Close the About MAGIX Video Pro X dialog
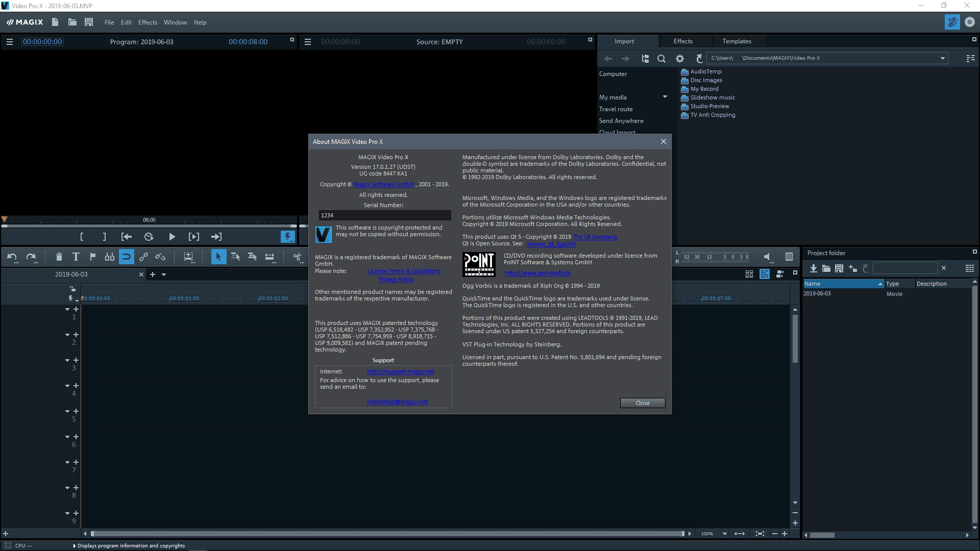Image resolution: width=980 pixels, height=551 pixels. (x=642, y=403)
